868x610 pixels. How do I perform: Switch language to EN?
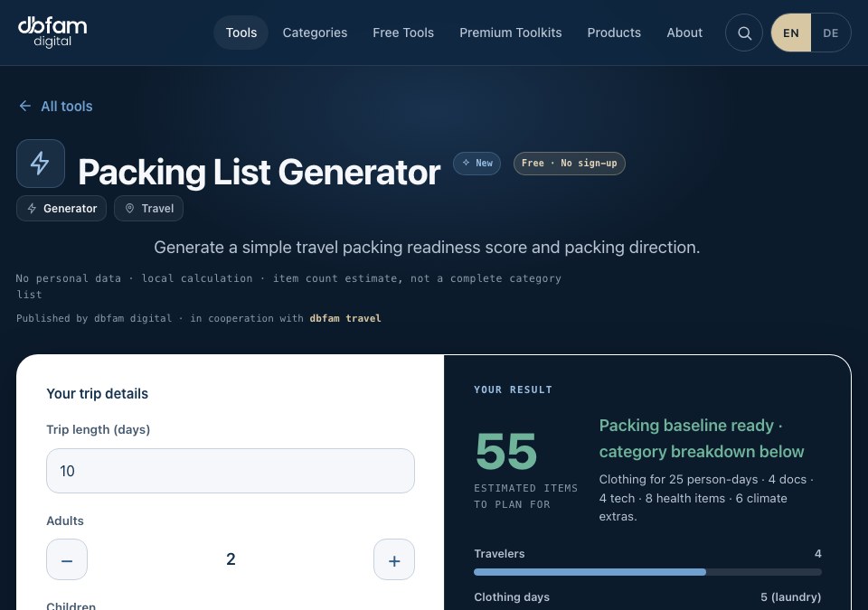pyautogui.click(x=790, y=33)
